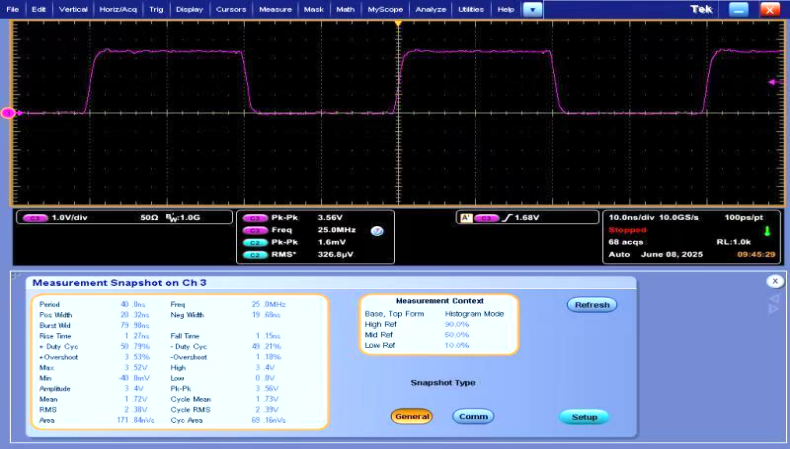Click the trigger level arrow marker
The height and width of the screenshot is (449, 790).
pos(774,82)
